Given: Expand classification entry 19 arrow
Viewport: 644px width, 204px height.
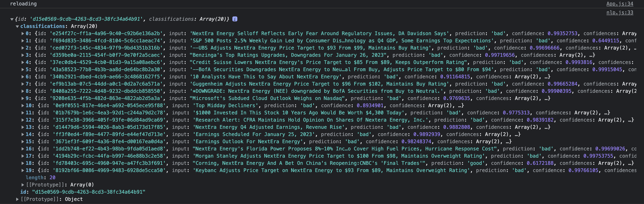Looking at the screenshot, I should point(23,170).
